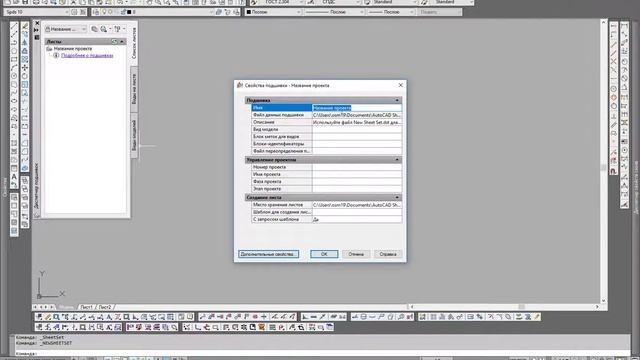Select the Linear dimension tool
Screen dimensions: 640x360
coord(624,26)
